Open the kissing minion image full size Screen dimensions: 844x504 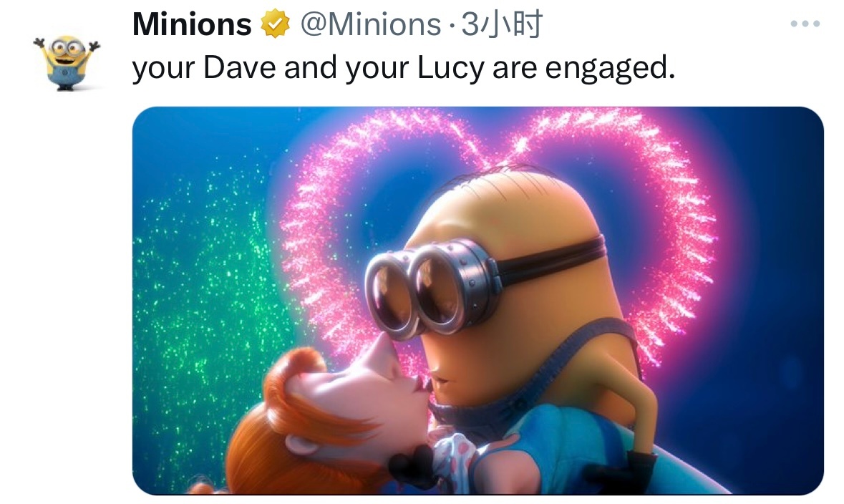point(478,301)
